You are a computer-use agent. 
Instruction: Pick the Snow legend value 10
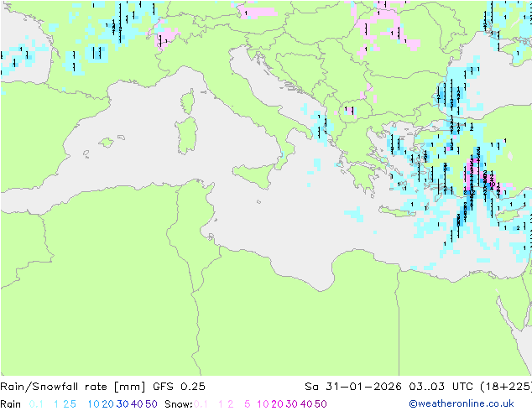coord(263,404)
